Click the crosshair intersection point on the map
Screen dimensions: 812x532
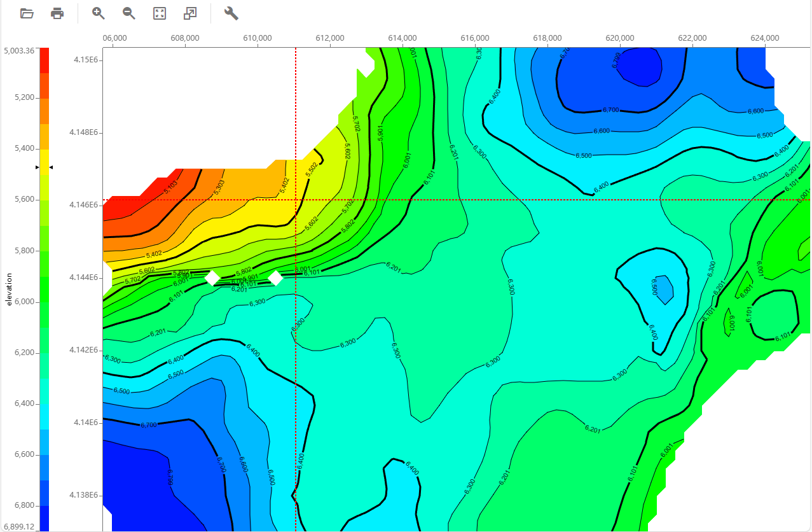(296, 200)
